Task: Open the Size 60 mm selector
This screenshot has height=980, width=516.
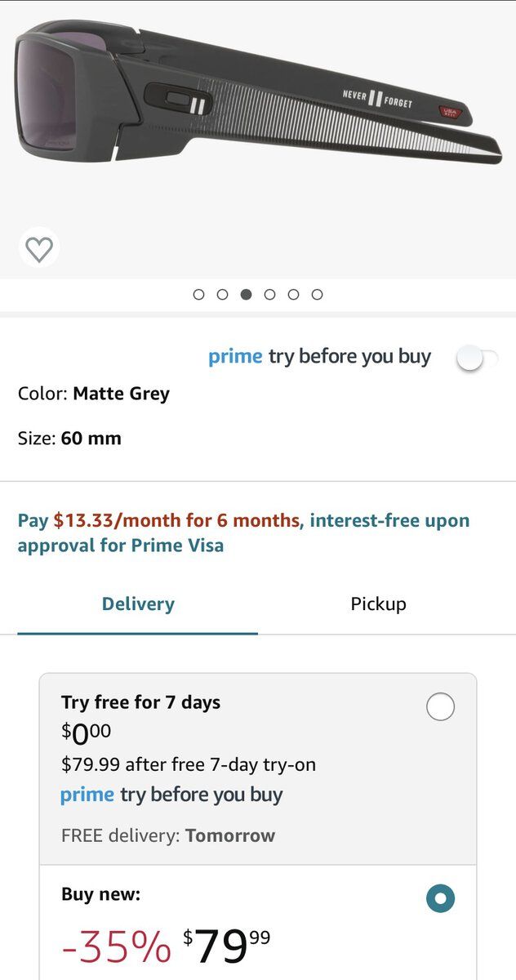Action: [69, 439]
